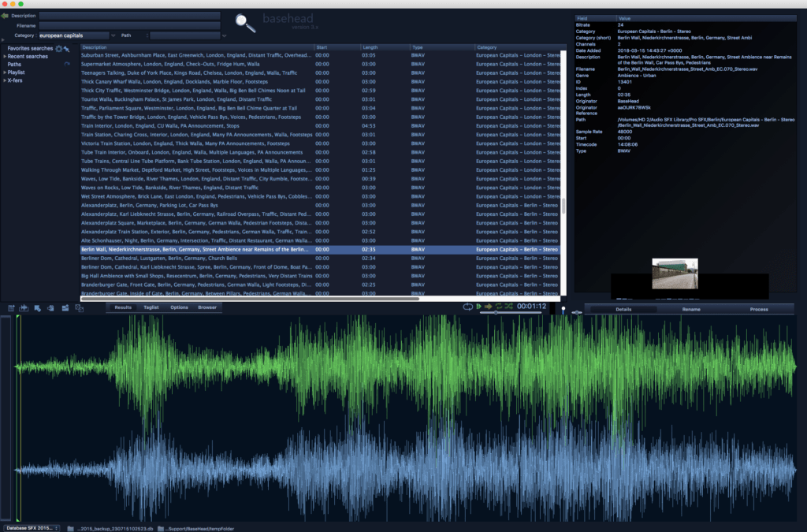Click the green back arrow beside Description
This screenshot has height=532, width=807.
tap(5, 15)
